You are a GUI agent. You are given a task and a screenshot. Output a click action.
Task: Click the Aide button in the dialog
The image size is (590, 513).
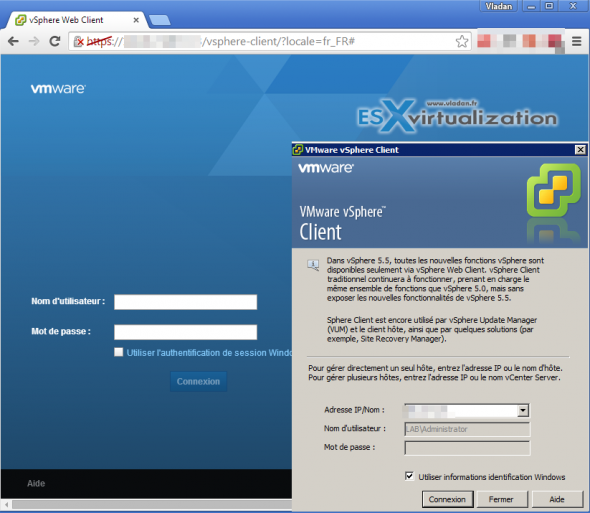[x=557, y=499]
